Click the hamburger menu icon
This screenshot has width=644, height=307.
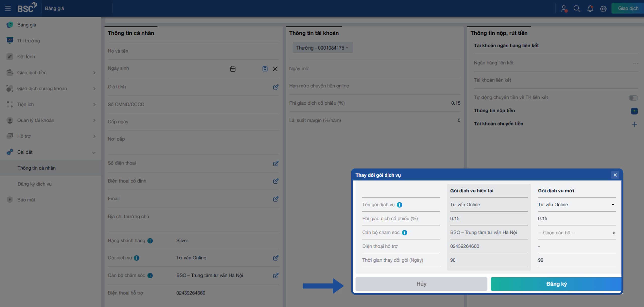8,8
